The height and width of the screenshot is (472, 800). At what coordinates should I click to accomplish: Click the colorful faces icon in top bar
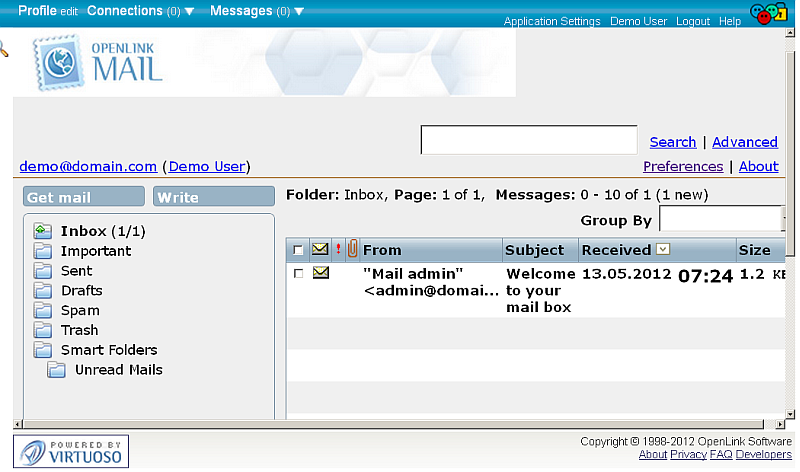click(768, 13)
